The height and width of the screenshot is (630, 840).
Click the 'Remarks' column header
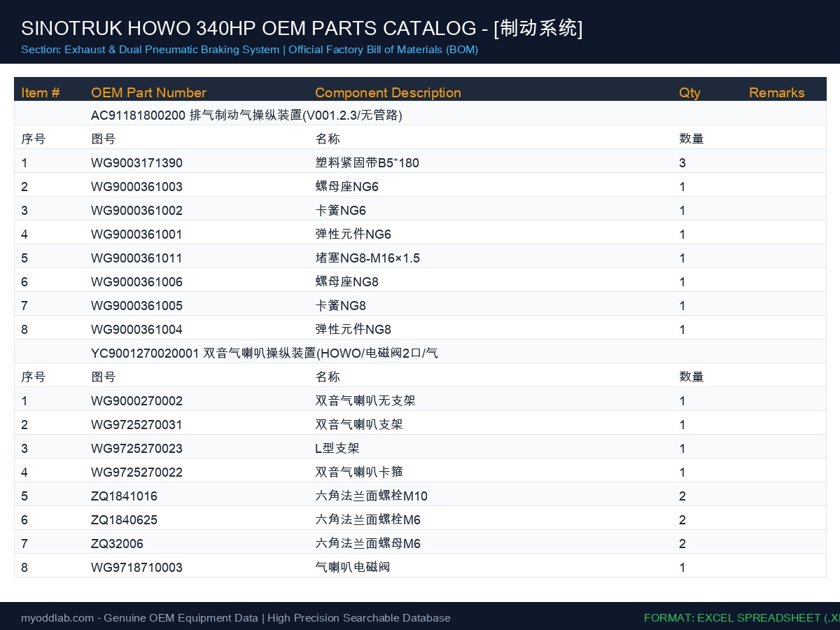point(776,92)
